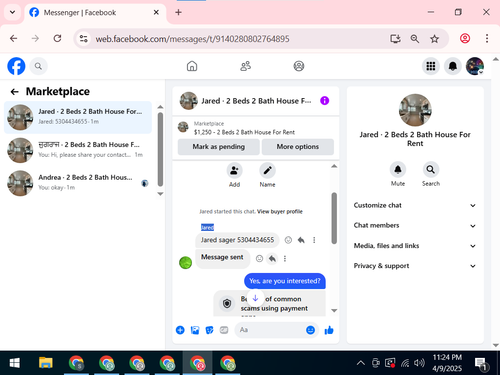Go back using the Marketplace arrow
Screen dimensions: 500x375
click(x=14, y=92)
